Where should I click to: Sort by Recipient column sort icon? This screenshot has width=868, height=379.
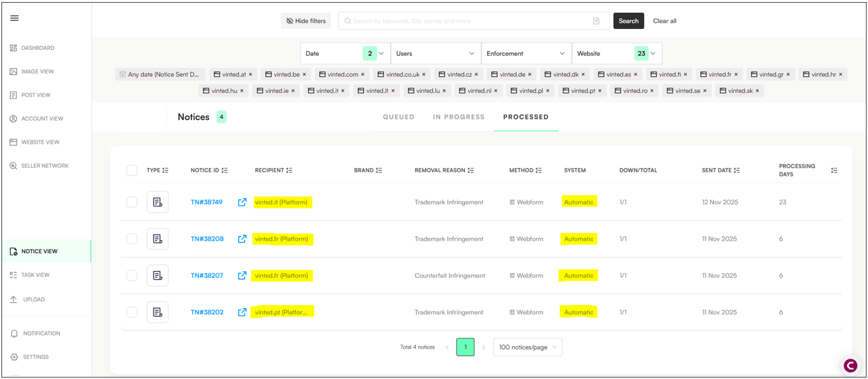[x=289, y=171]
